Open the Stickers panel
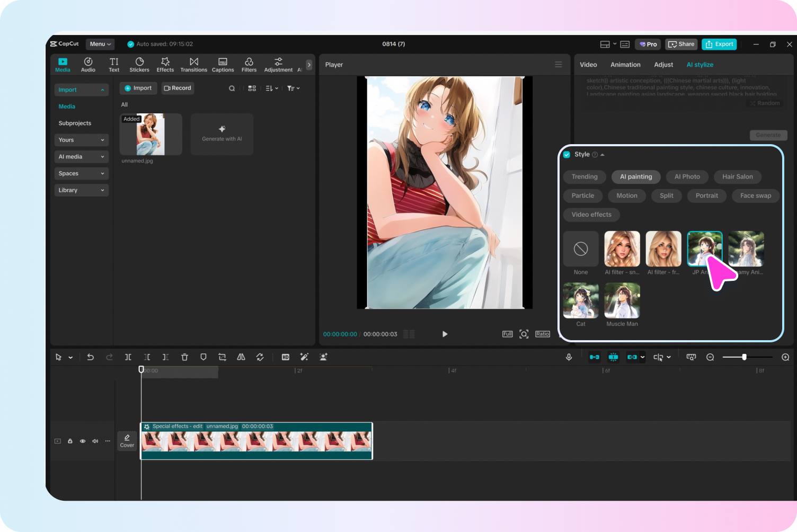This screenshot has height=532, width=797. (x=139, y=65)
